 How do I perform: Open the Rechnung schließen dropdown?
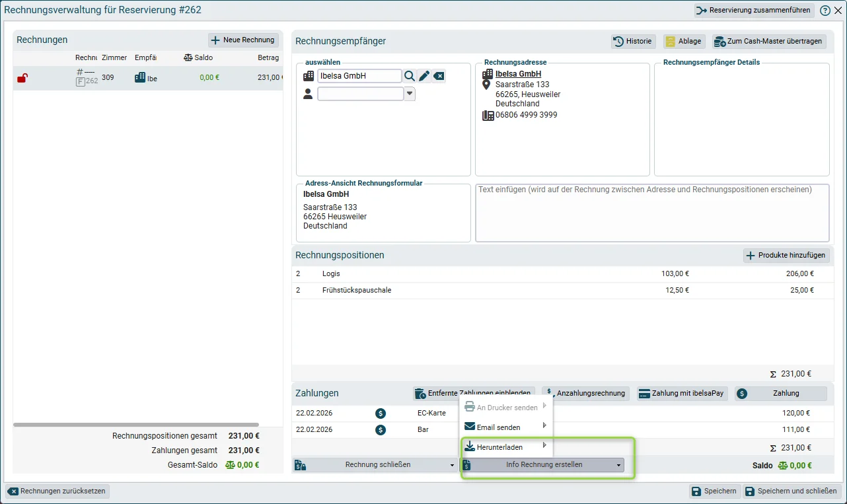(x=453, y=465)
